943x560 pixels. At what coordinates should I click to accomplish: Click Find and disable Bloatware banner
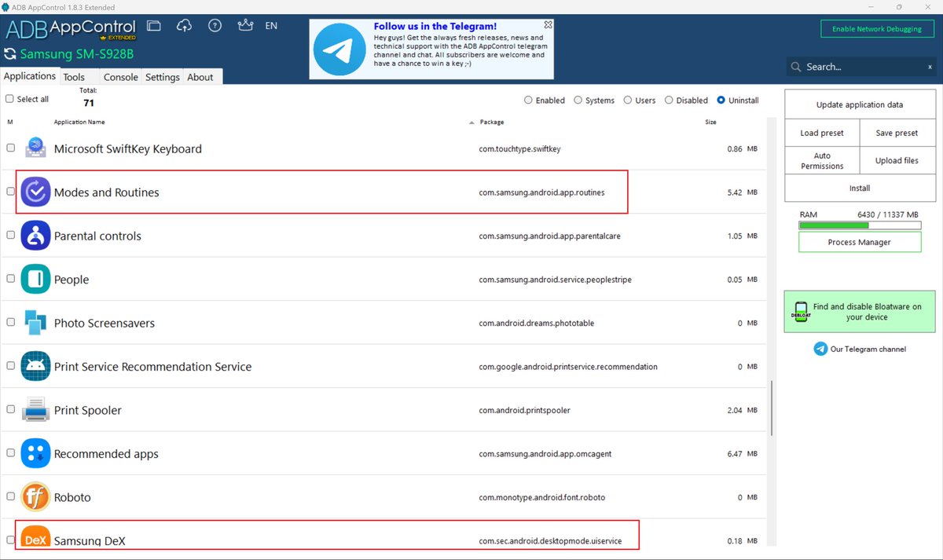pos(860,312)
